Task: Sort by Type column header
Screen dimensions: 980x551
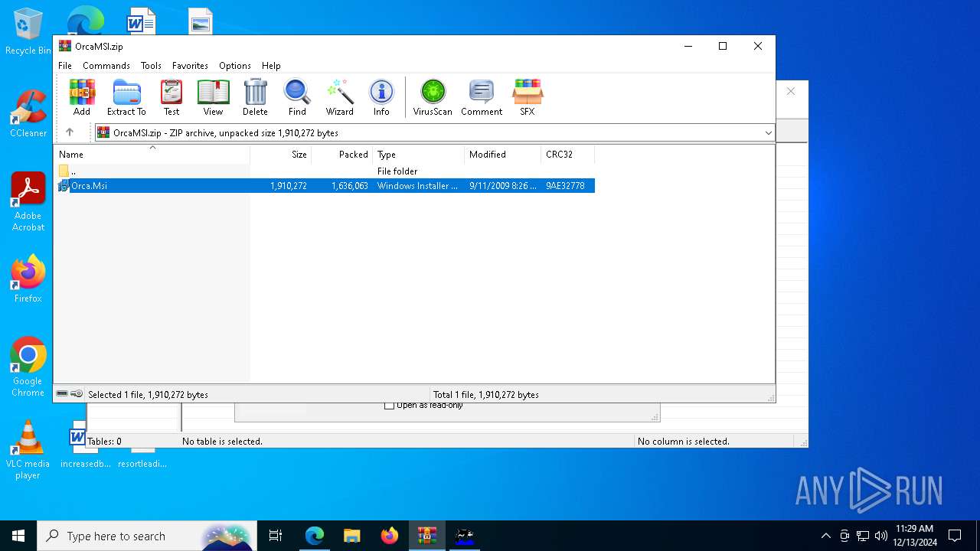Action: [x=419, y=155]
